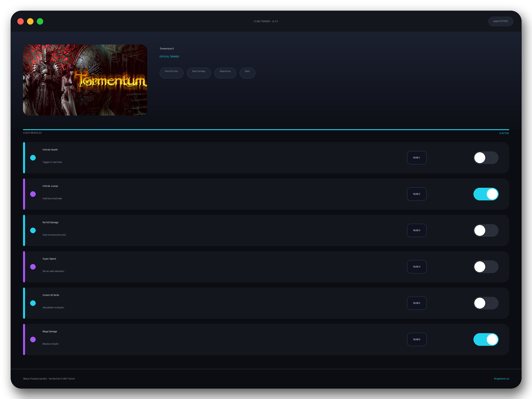The height and width of the screenshot is (399, 532).
Task: Click the 'Auto-renews every tick' description
Action: coord(54,235)
